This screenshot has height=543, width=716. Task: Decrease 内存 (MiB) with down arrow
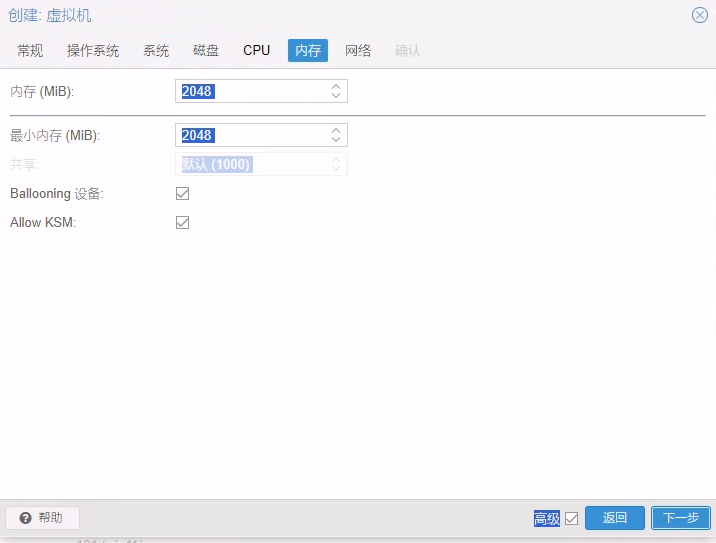pyautogui.click(x=336, y=96)
